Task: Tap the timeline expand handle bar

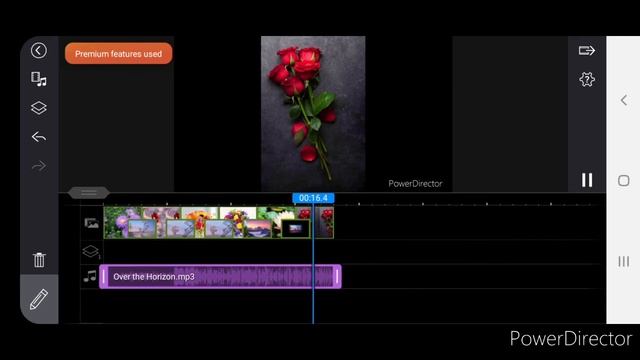Action: (89, 193)
